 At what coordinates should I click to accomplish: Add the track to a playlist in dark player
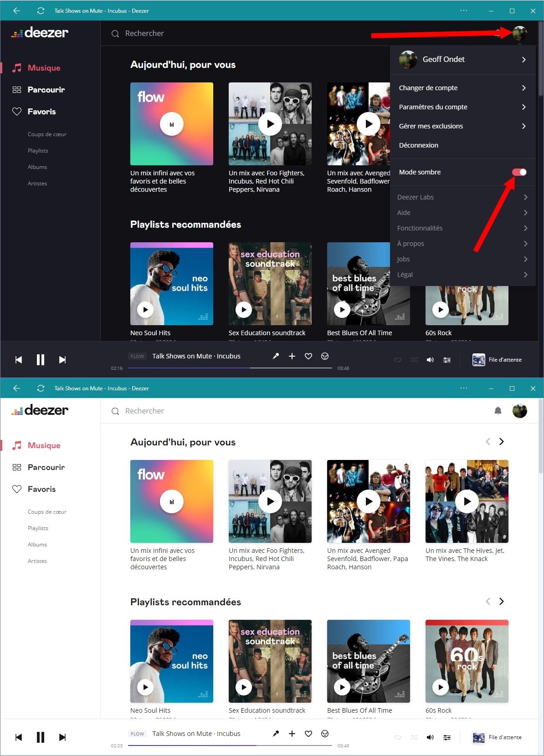click(292, 356)
